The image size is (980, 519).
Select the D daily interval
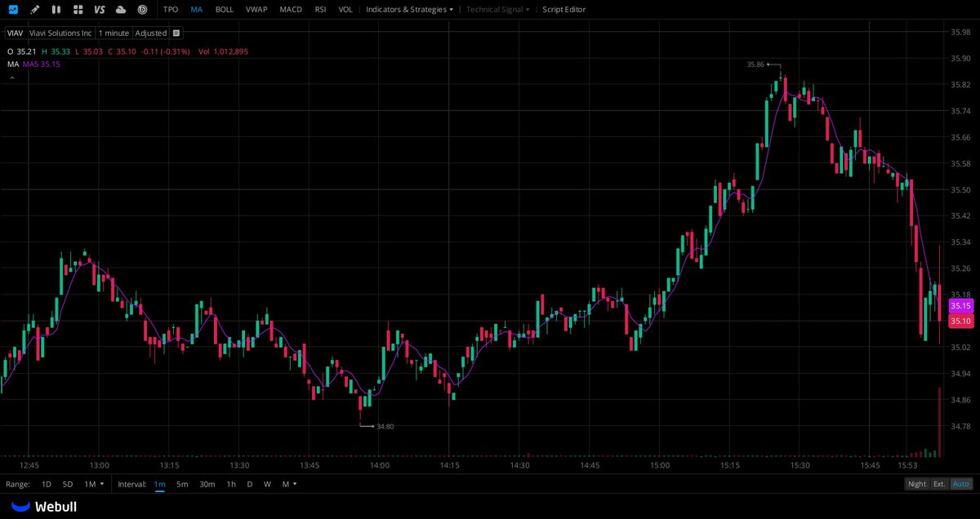[250, 484]
